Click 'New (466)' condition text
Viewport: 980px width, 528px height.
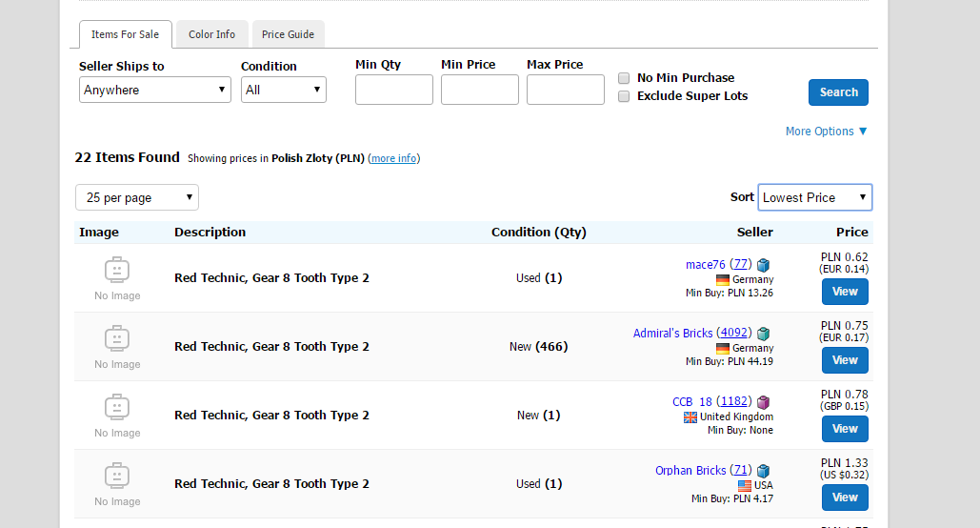point(539,347)
